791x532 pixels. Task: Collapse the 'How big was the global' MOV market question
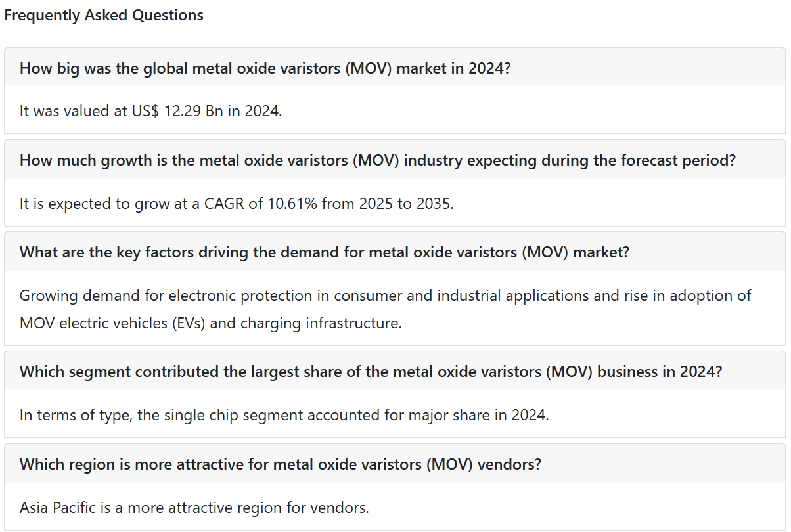tap(395, 68)
